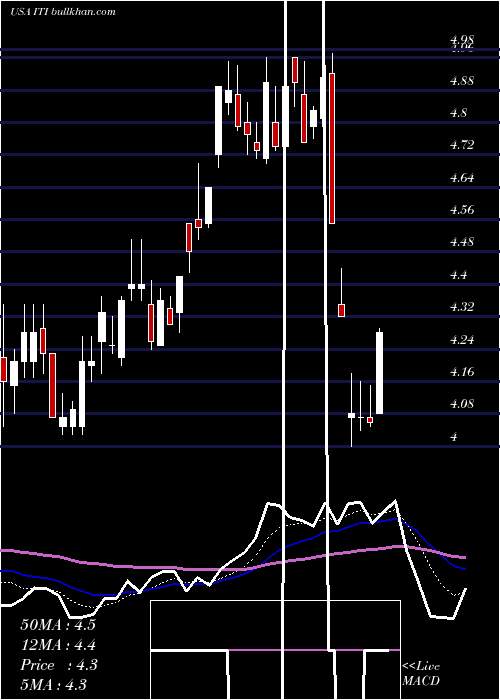
Task: Click the '<<Live MACD' label
Action: click(421, 673)
